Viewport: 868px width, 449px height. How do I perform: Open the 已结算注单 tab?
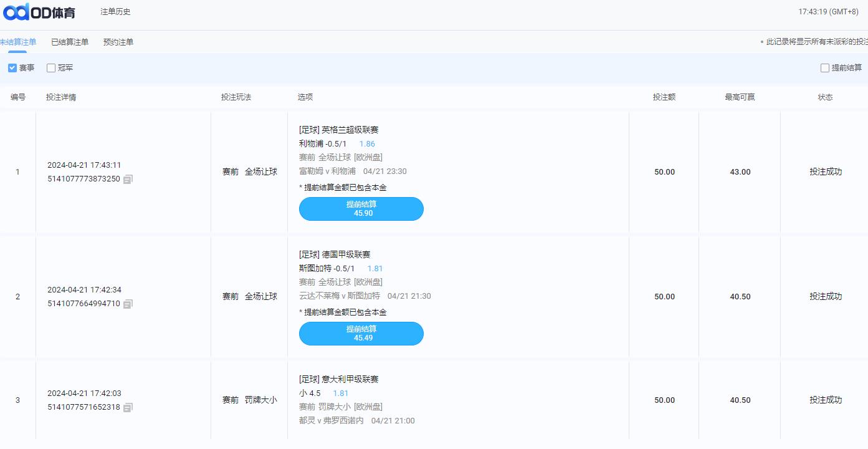coord(70,42)
